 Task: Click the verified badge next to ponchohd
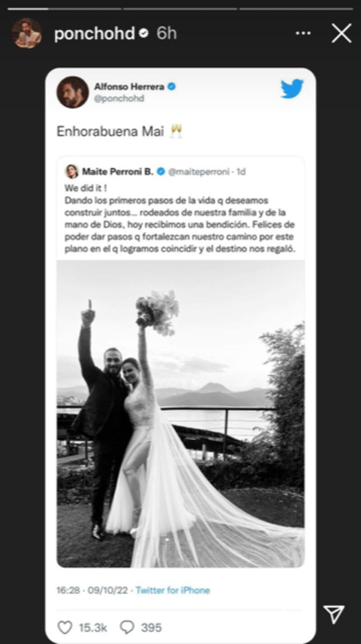coord(144,33)
